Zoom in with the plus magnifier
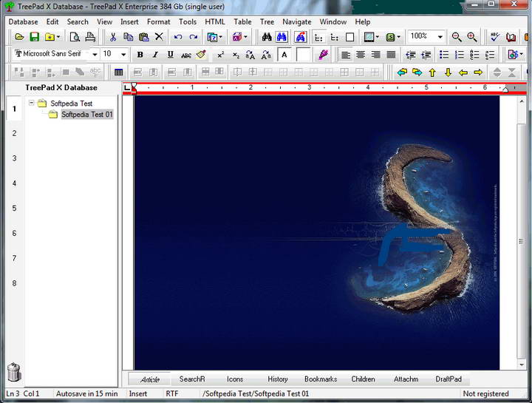 472,37
